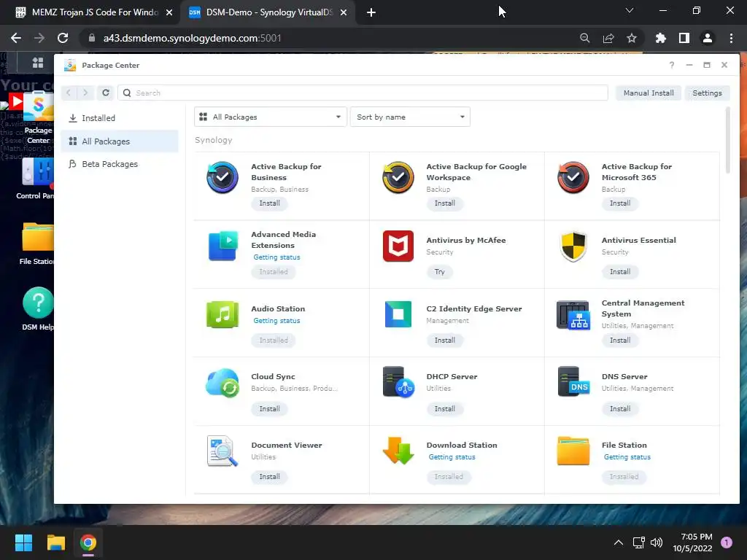Click Package Center search field

click(363, 93)
